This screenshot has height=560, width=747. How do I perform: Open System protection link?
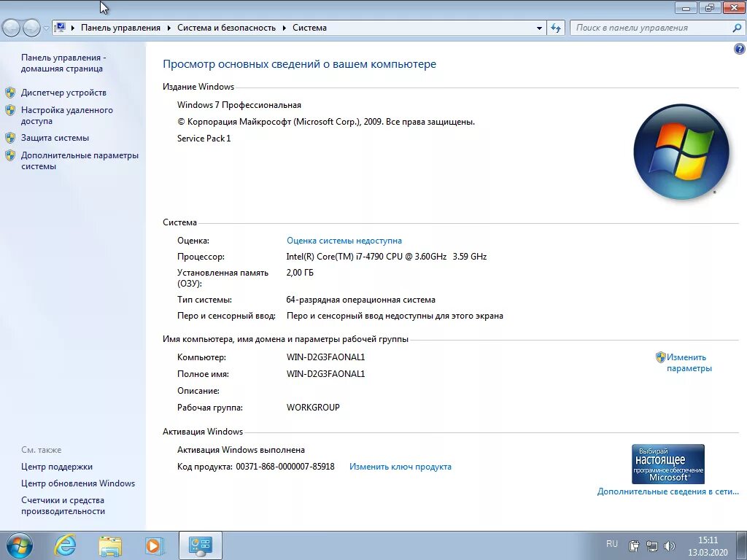click(x=55, y=138)
